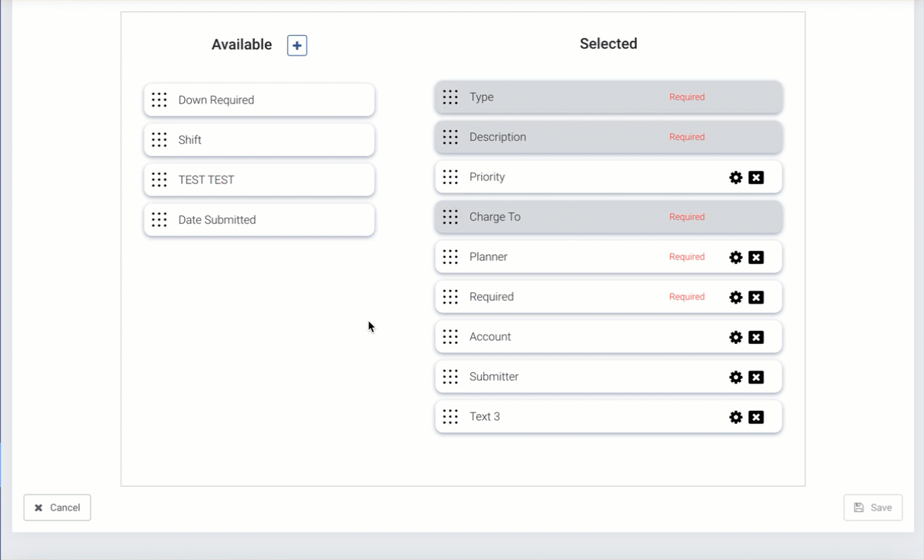The width and height of the screenshot is (924, 560).
Task: Click the Selected column heading
Action: 608,44
